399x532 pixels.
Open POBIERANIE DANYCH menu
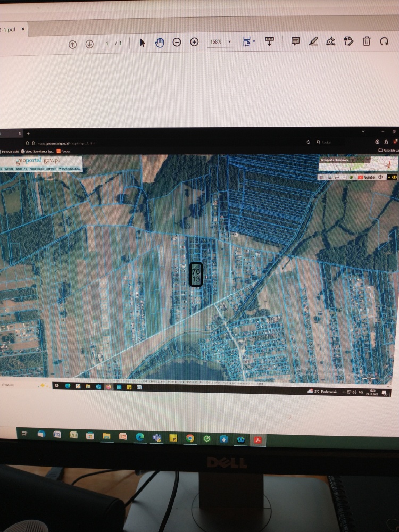[x=44, y=169]
